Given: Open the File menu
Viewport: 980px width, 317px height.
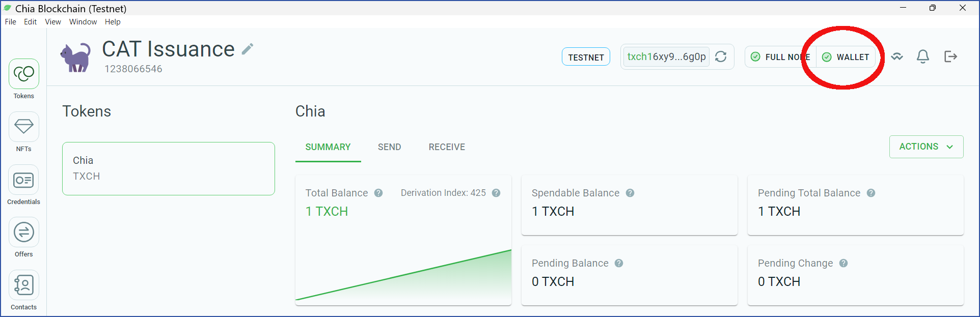Looking at the screenshot, I should [11, 22].
